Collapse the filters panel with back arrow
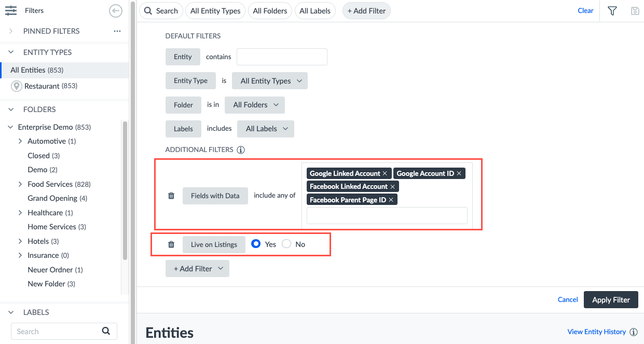 tap(116, 10)
